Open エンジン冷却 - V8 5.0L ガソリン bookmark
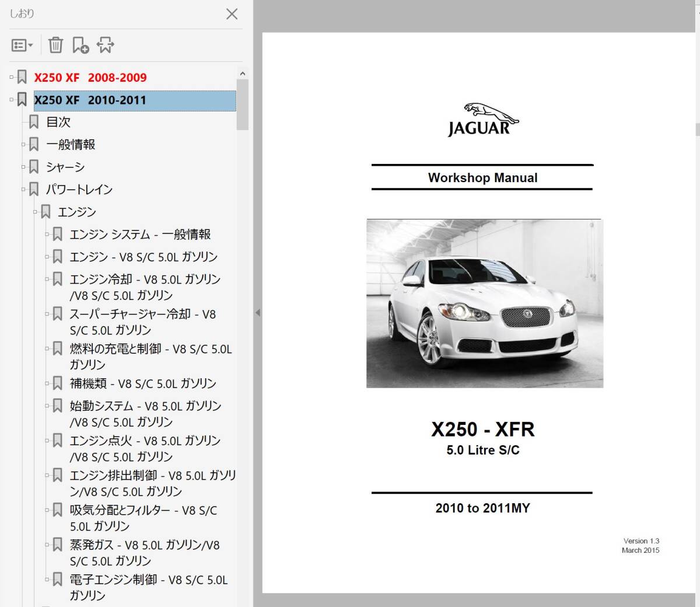The image size is (700, 607). coord(145,287)
